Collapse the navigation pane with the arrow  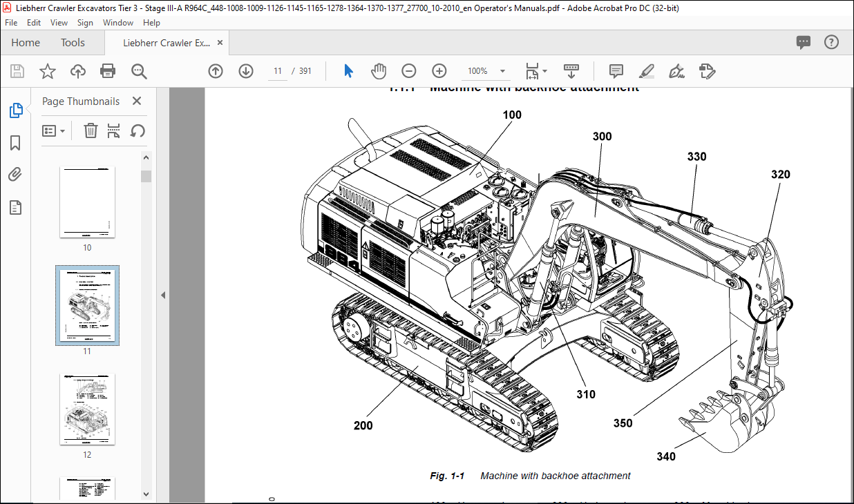(163, 295)
